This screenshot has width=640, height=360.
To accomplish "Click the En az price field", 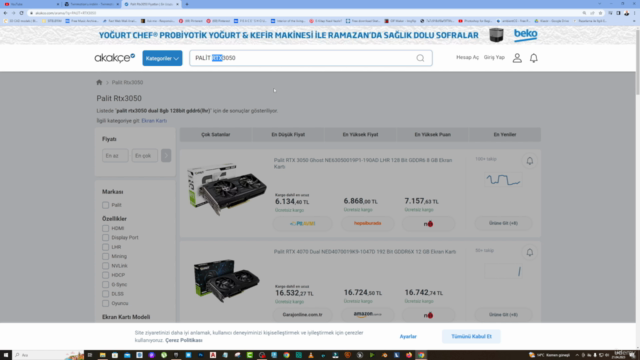I will point(115,156).
